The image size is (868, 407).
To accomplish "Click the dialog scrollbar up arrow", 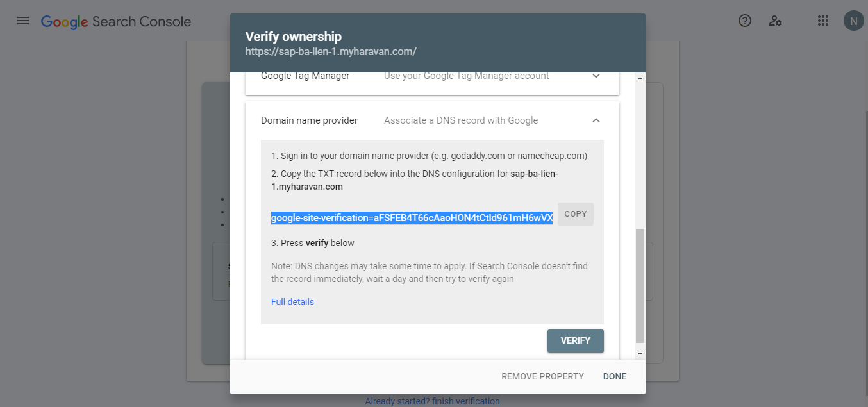I will (640, 79).
